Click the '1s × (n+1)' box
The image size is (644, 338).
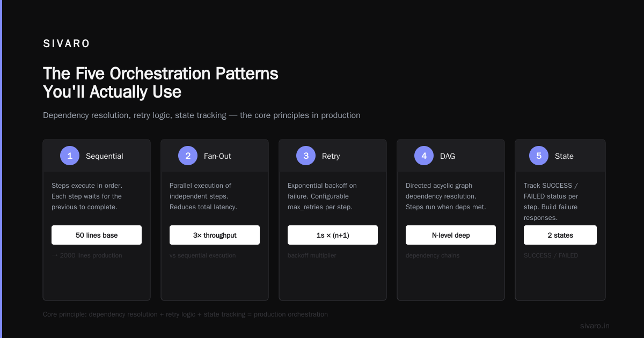point(333,235)
